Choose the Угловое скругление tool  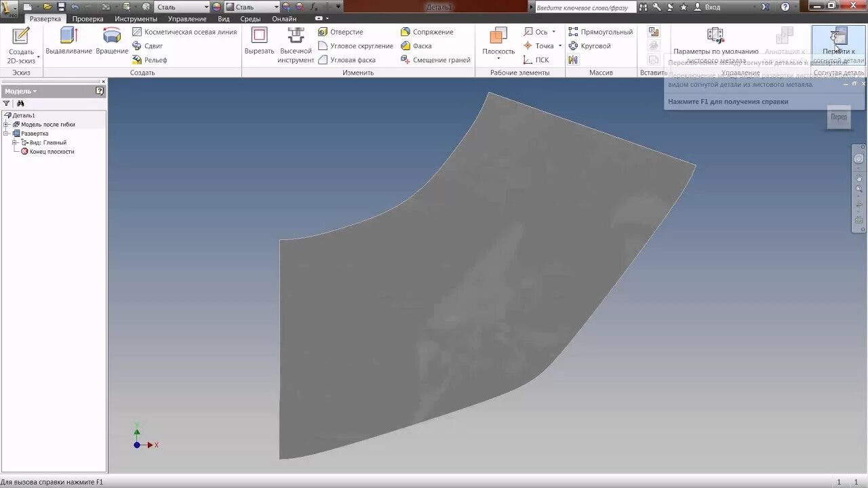355,46
